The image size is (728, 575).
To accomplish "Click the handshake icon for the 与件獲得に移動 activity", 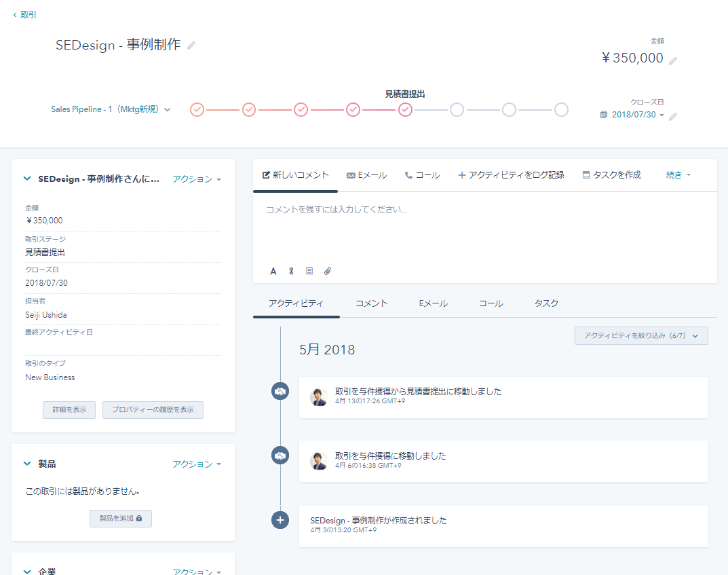I will point(280,455).
